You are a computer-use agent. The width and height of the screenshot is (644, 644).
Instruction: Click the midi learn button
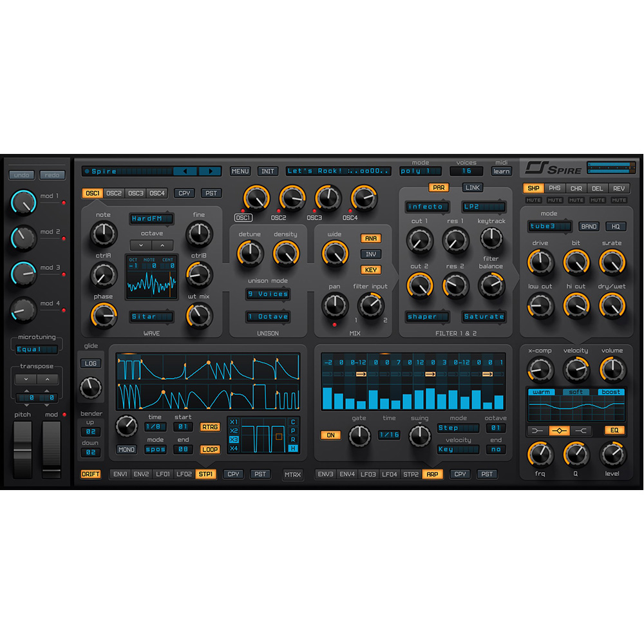[x=502, y=171]
